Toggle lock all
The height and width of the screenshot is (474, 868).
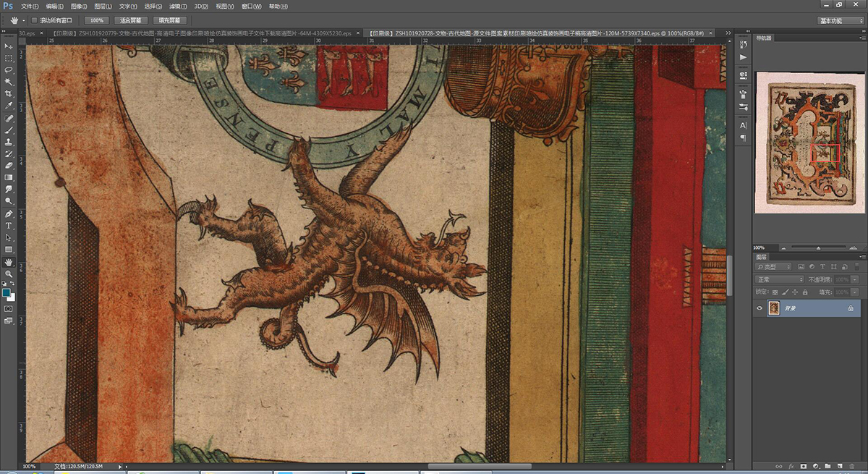click(x=805, y=292)
